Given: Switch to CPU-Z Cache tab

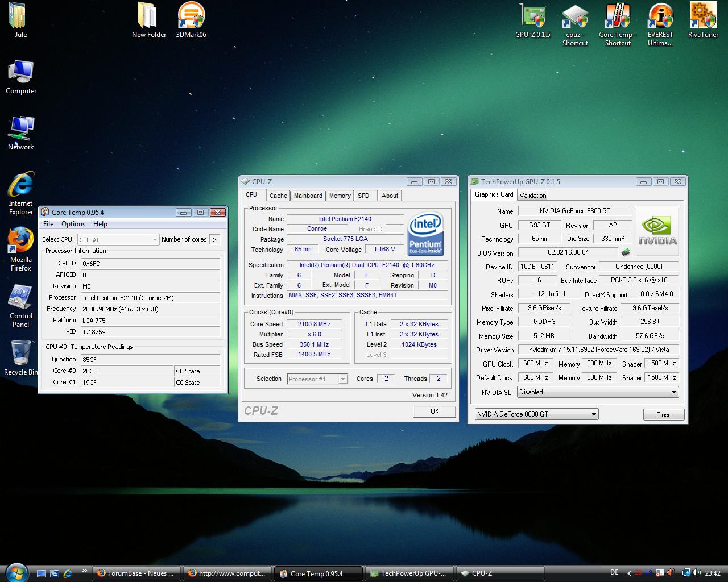Looking at the screenshot, I should [x=278, y=196].
